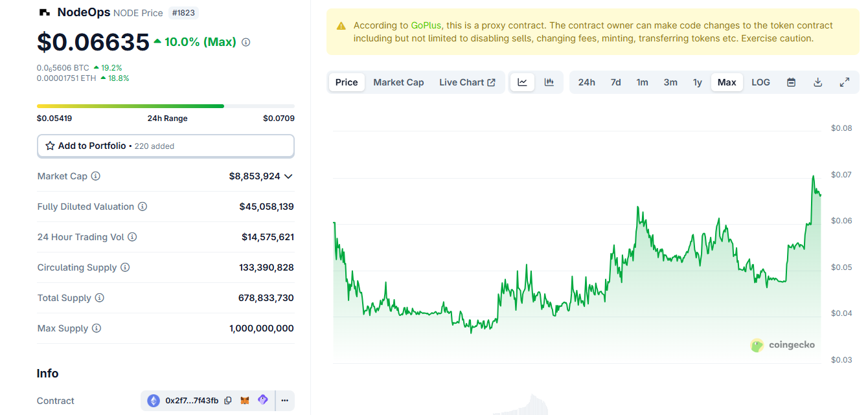Image resolution: width=868 pixels, height=415 pixels.
Task: Open the calendar date range picker
Action: click(x=791, y=82)
